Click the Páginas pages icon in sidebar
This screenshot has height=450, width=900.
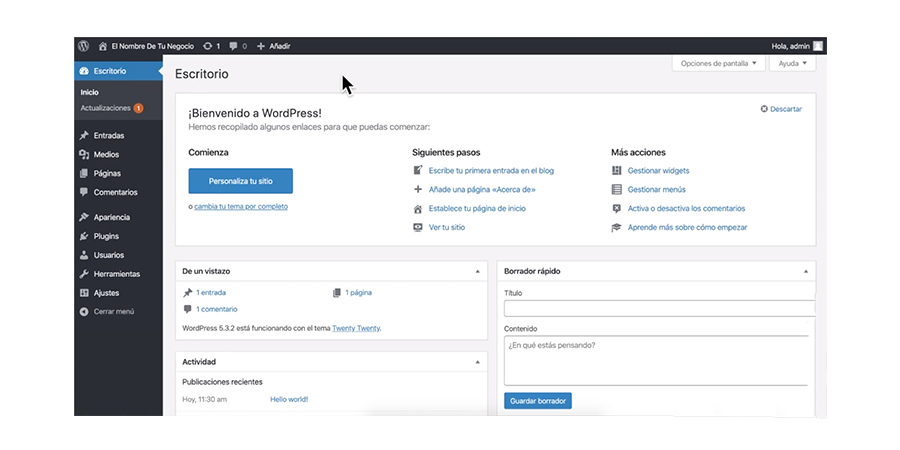pos(84,173)
